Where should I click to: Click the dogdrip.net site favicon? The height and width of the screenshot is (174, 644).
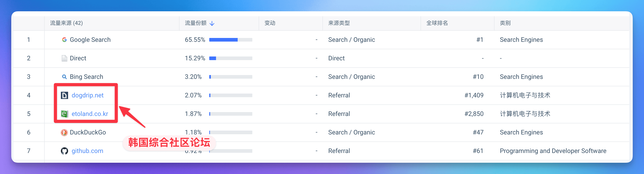pos(64,95)
